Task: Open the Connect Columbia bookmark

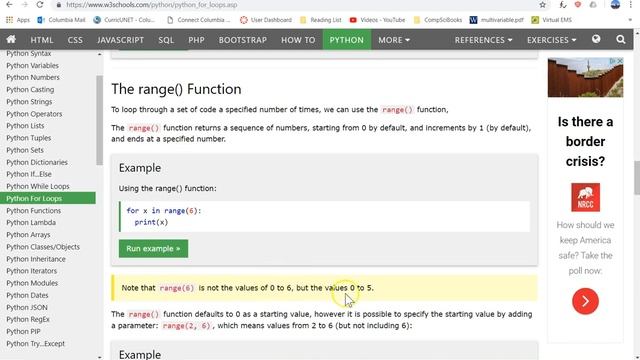Action: (199, 20)
